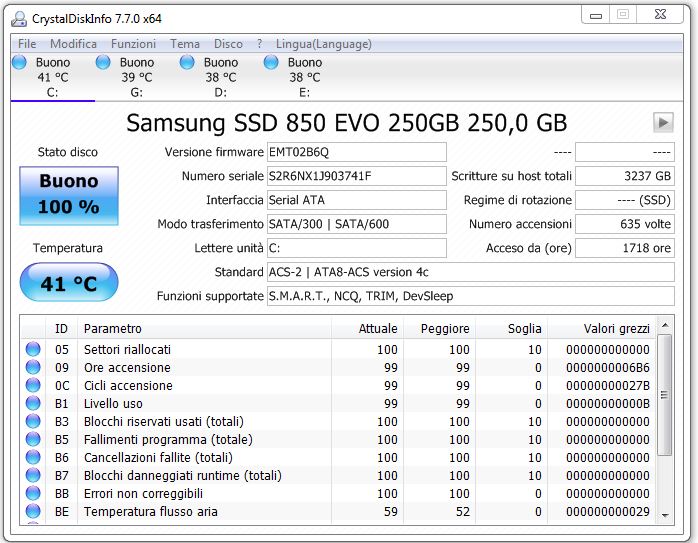Image resolution: width=698 pixels, height=543 pixels.
Task: Click the Interfaccia Serial ATA field
Action: (x=357, y=200)
